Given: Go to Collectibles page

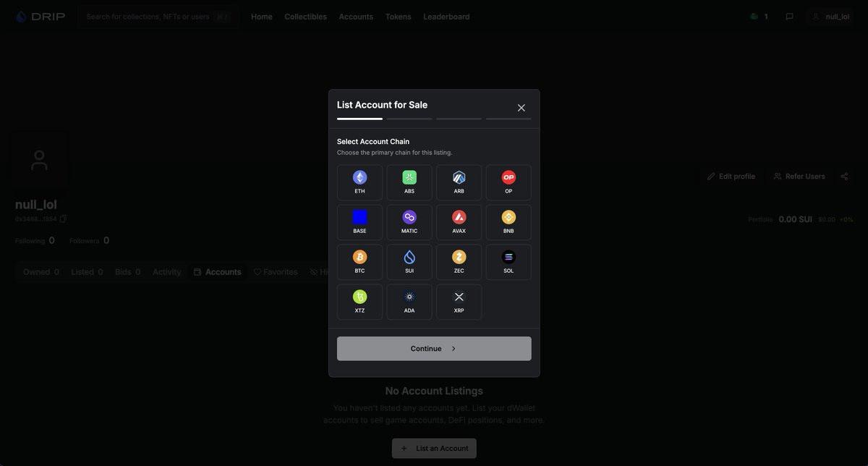Looking at the screenshot, I should point(305,17).
